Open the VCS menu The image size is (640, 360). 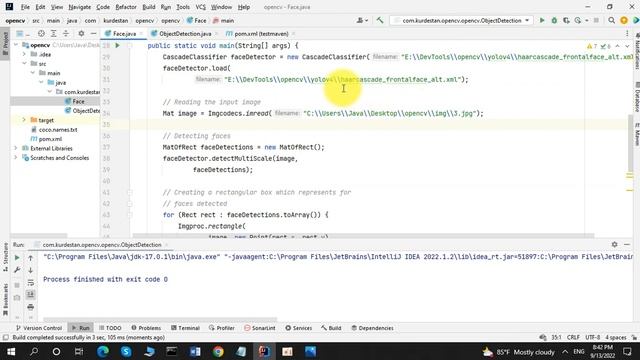[x=200, y=7]
